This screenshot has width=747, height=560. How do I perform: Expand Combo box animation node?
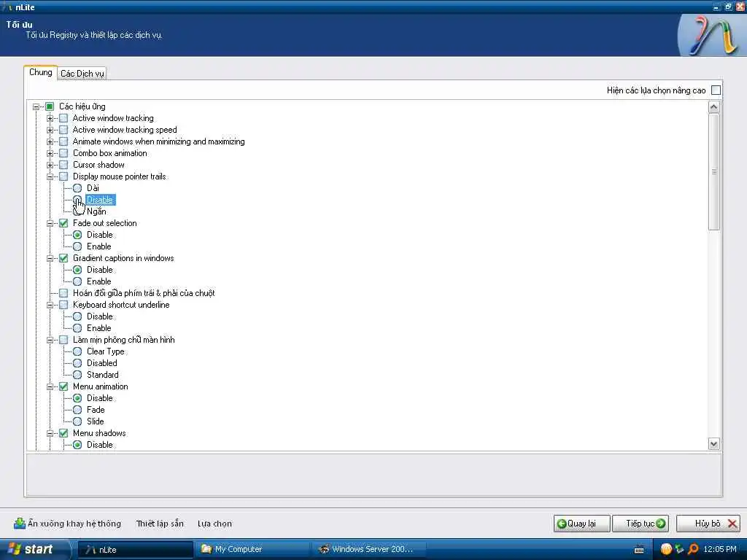tap(50, 153)
